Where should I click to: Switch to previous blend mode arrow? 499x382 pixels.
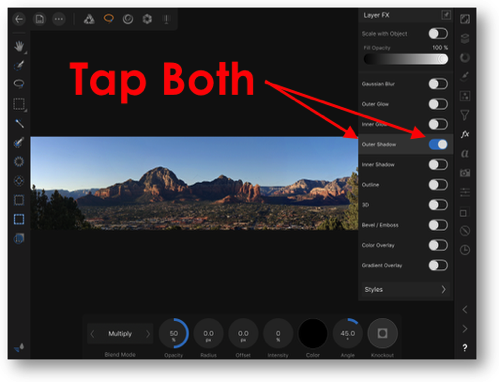click(92, 334)
